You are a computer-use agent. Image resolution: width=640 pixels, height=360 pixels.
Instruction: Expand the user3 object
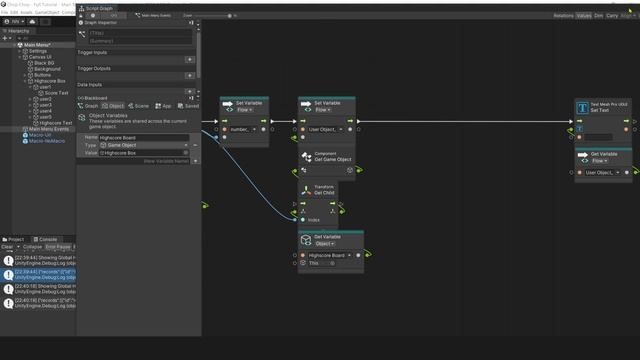click(30, 105)
